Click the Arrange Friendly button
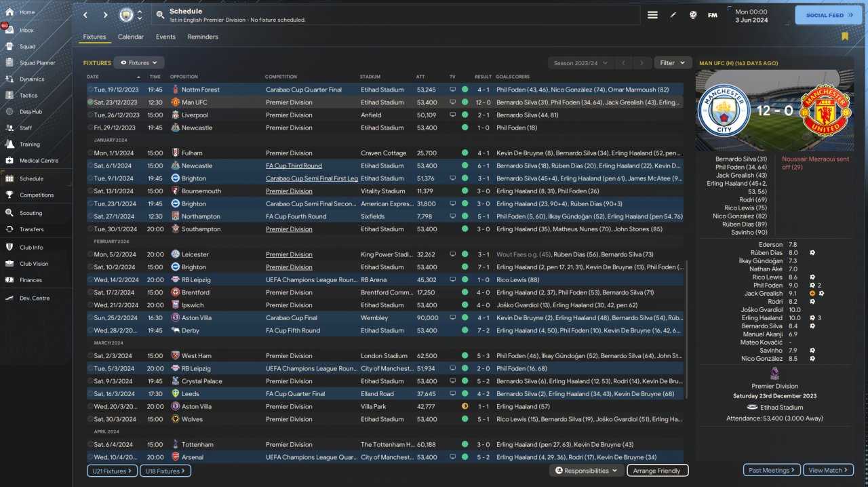The width and height of the screenshot is (868, 487). [657, 471]
